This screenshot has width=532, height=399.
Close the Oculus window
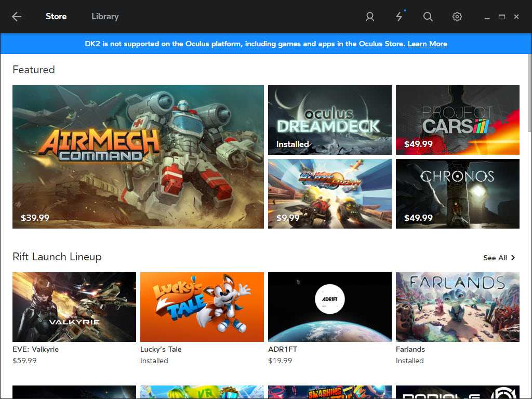(x=516, y=17)
